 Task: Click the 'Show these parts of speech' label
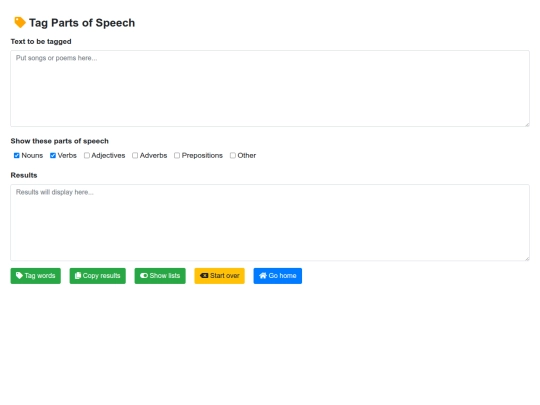pyautogui.click(x=60, y=141)
